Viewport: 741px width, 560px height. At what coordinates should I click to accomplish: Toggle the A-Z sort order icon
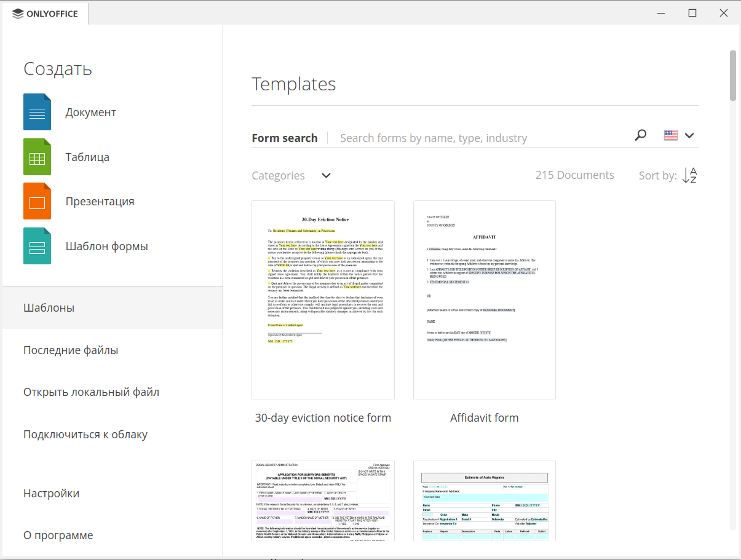[689, 175]
